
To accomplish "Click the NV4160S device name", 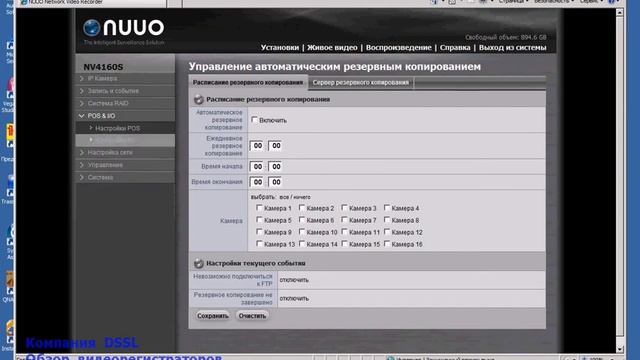I will (x=103, y=67).
